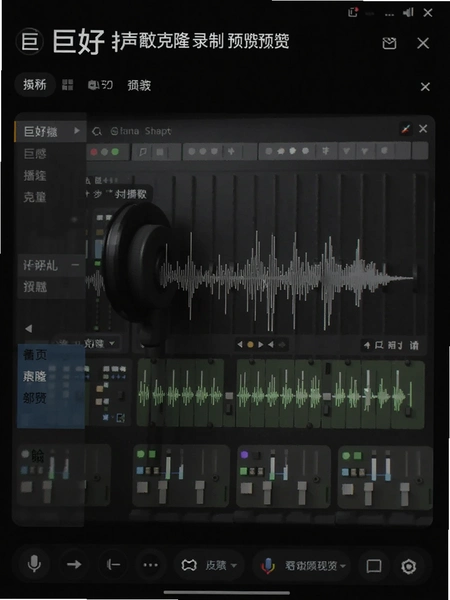
Task: Click the orange dot in transport controls
Action: (250, 344)
